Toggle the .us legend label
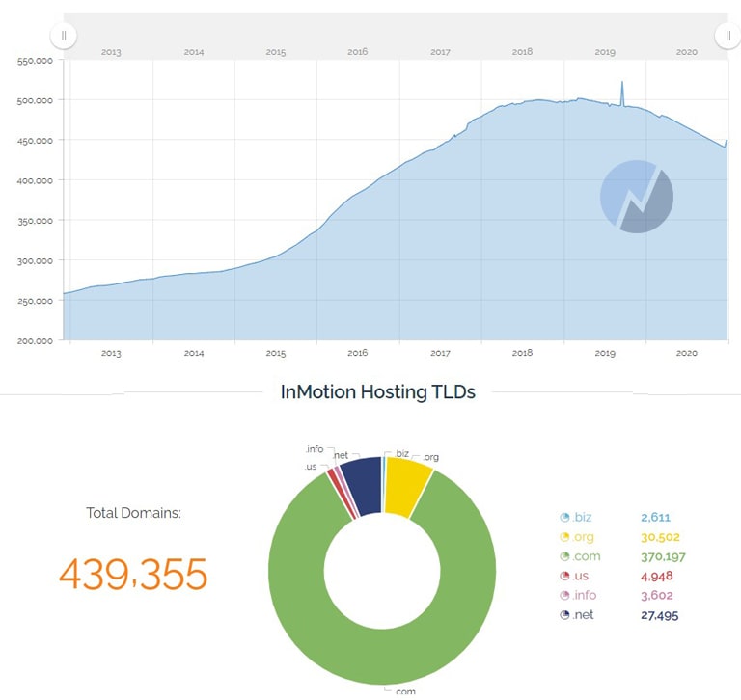 pyautogui.click(x=580, y=576)
